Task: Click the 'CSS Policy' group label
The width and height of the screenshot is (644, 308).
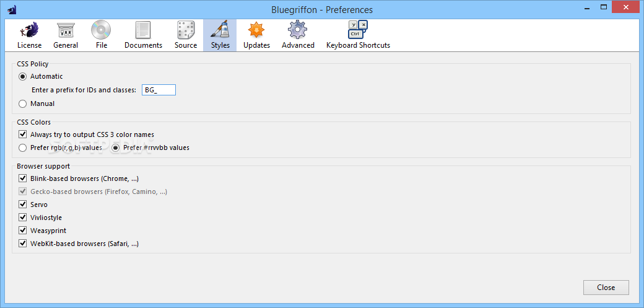Action: tap(32, 64)
